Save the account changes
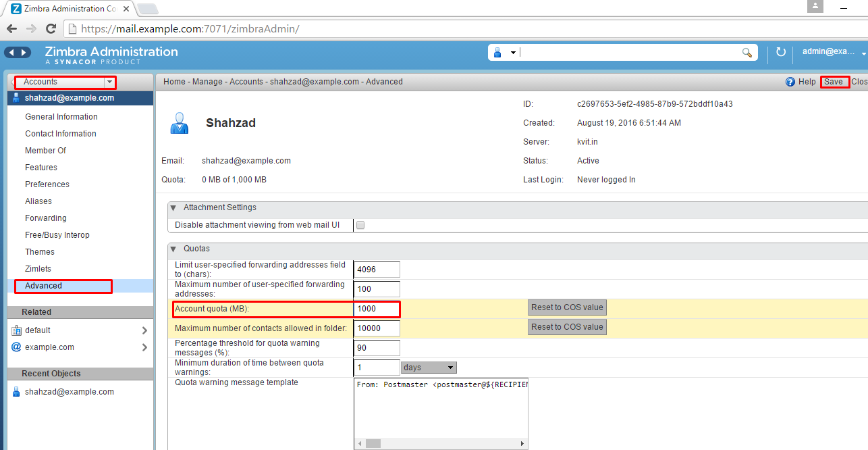The image size is (868, 450). tap(834, 82)
